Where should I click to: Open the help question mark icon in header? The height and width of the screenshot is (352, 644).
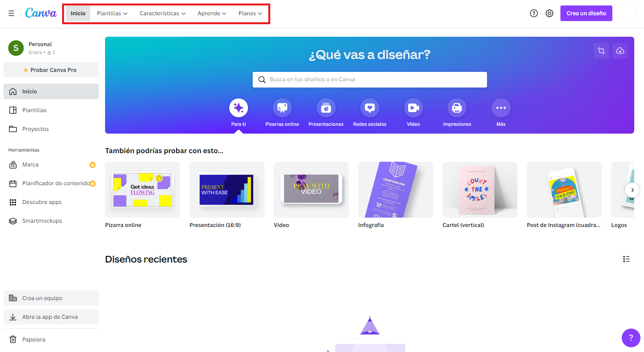pyautogui.click(x=534, y=13)
